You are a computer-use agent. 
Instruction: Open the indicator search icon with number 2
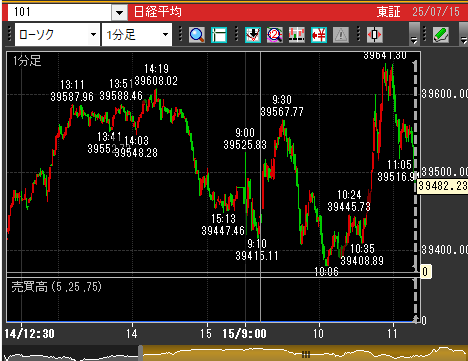275,35
